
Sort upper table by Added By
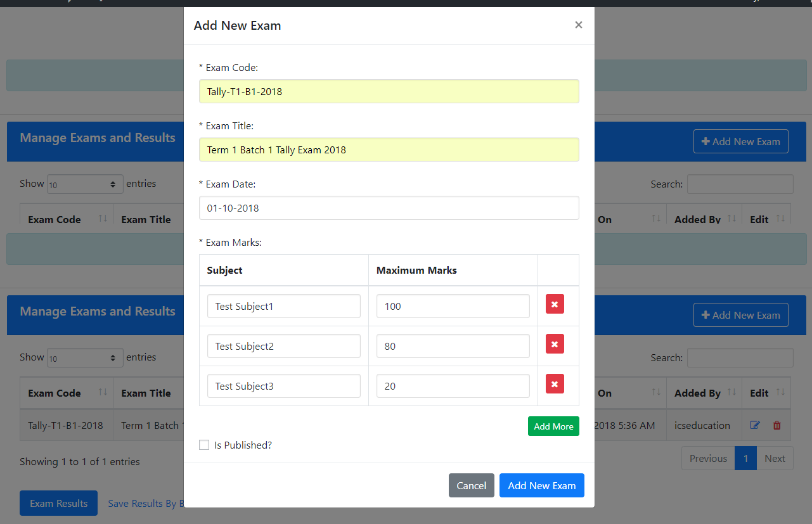click(x=704, y=215)
